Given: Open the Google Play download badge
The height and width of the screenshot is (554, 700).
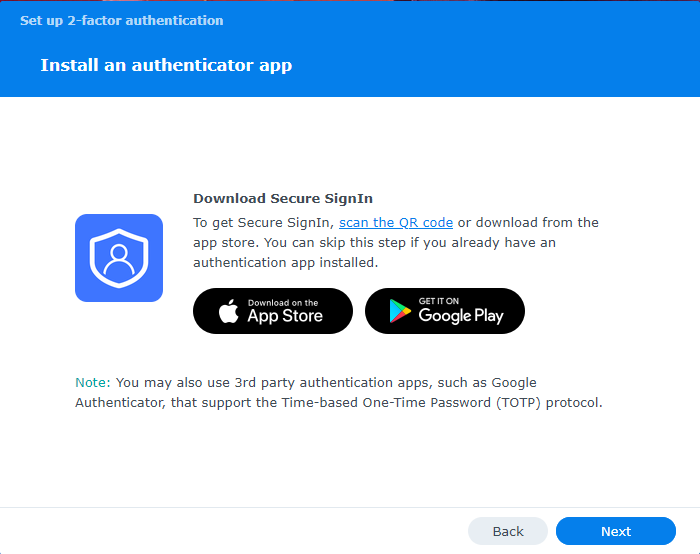Looking at the screenshot, I should (x=445, y=311).
